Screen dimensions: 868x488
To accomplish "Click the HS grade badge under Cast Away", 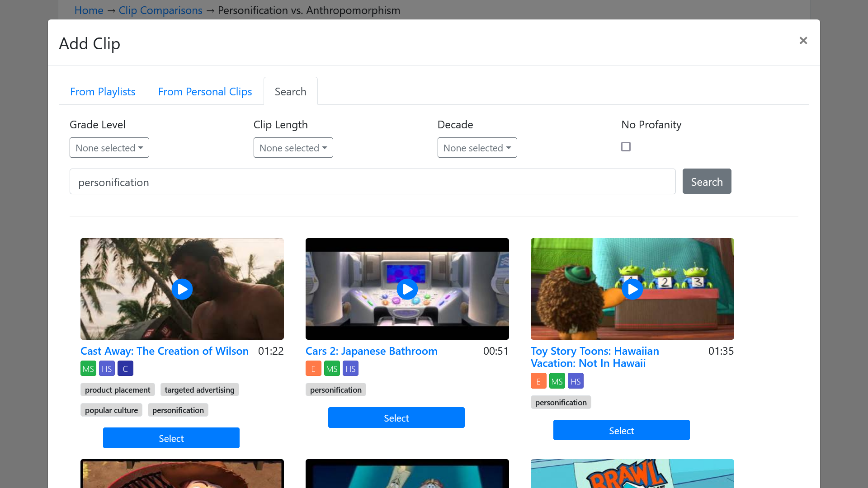I will [107, 369].
